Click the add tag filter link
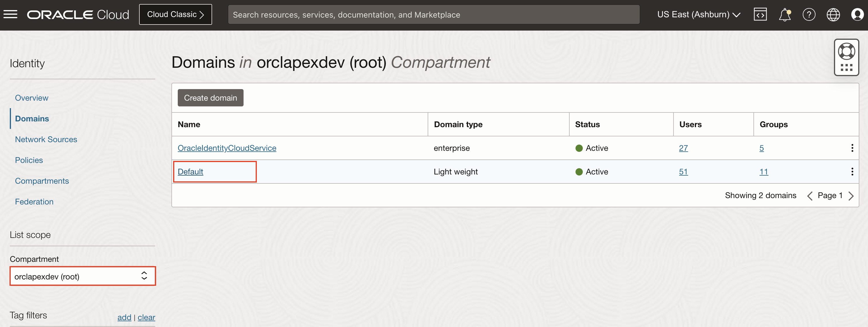The width and height of the screenshot is (868, 327). [124, 317]
